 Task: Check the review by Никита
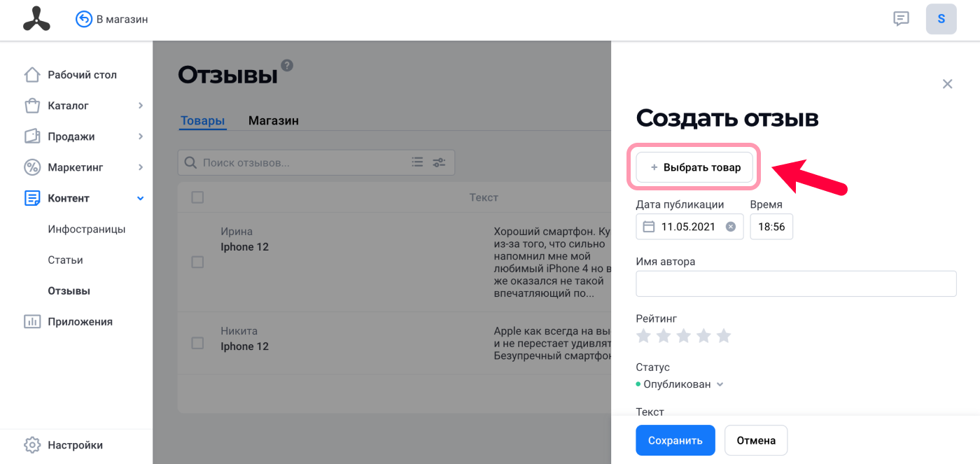click(x=197, y=343)
